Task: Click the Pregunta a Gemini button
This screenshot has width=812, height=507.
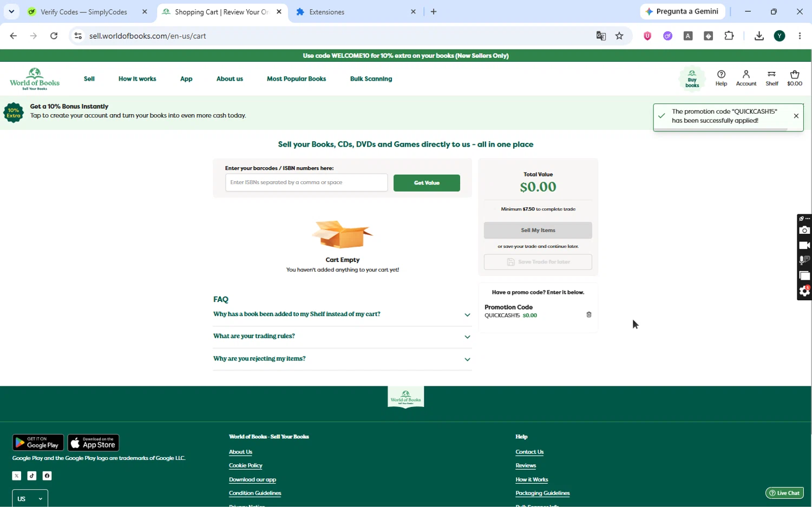Action: point(683,11)
